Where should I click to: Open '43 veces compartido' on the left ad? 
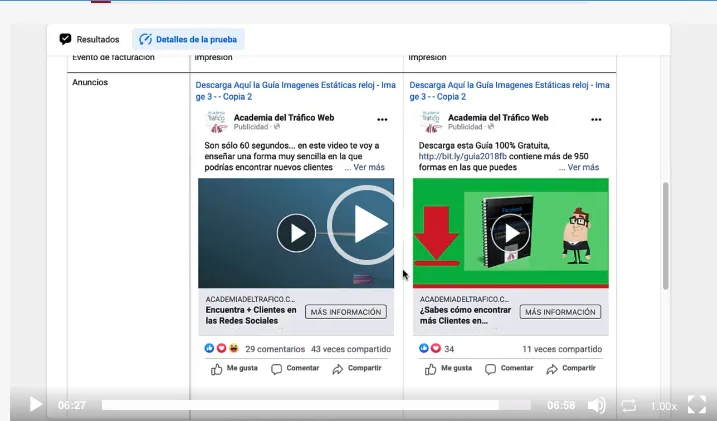tap(351, 349)
